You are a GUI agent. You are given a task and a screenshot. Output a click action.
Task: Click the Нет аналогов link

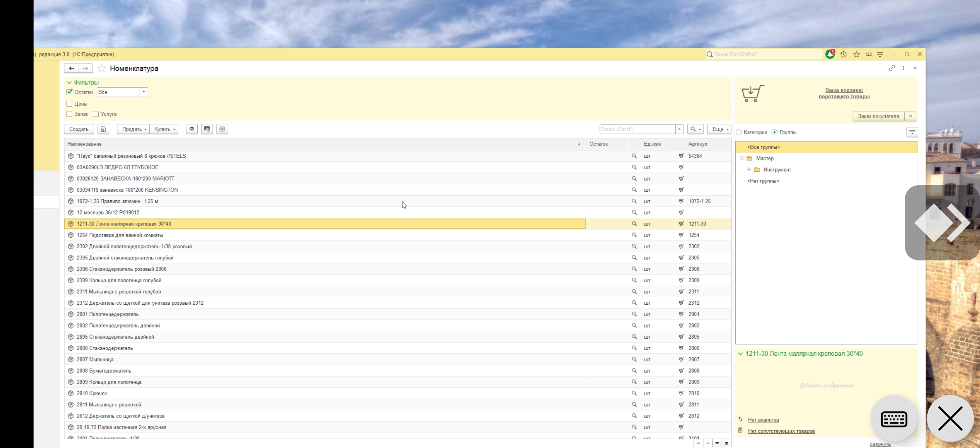[763, 420]
